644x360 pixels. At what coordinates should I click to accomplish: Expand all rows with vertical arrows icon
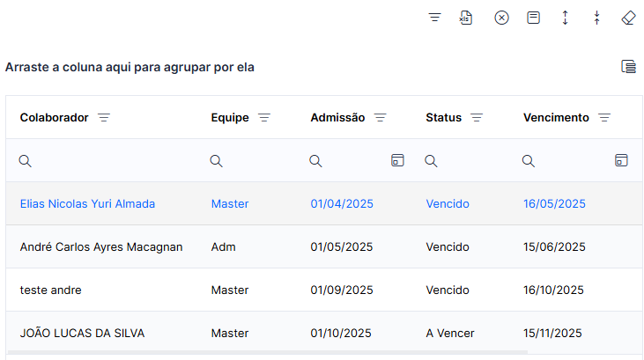tap(565, 18)
